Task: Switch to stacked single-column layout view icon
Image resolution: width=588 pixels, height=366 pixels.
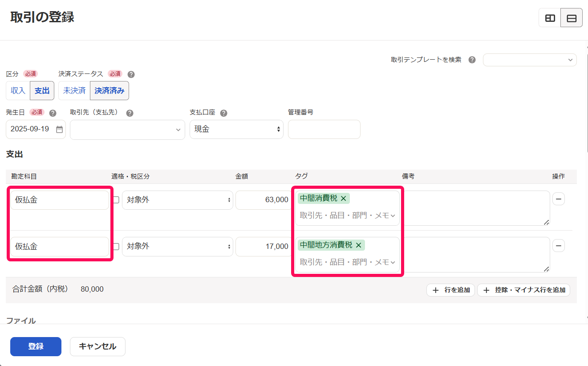Action: pyautogui.click(x=572, y=18)
